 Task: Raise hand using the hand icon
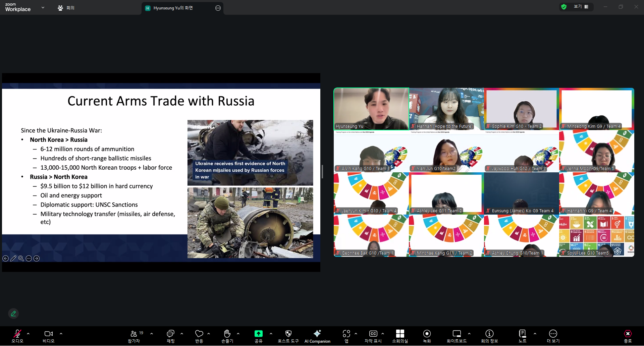pyautogui.click(x=227, y=334)
